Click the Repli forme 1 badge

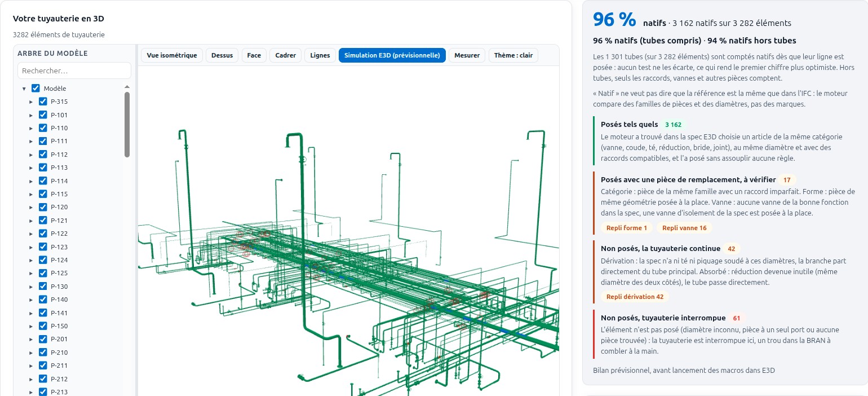coord(626,228)
